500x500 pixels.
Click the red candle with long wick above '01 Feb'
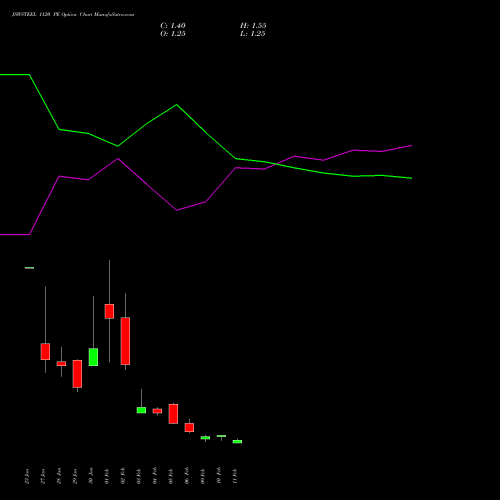(109, 311)
